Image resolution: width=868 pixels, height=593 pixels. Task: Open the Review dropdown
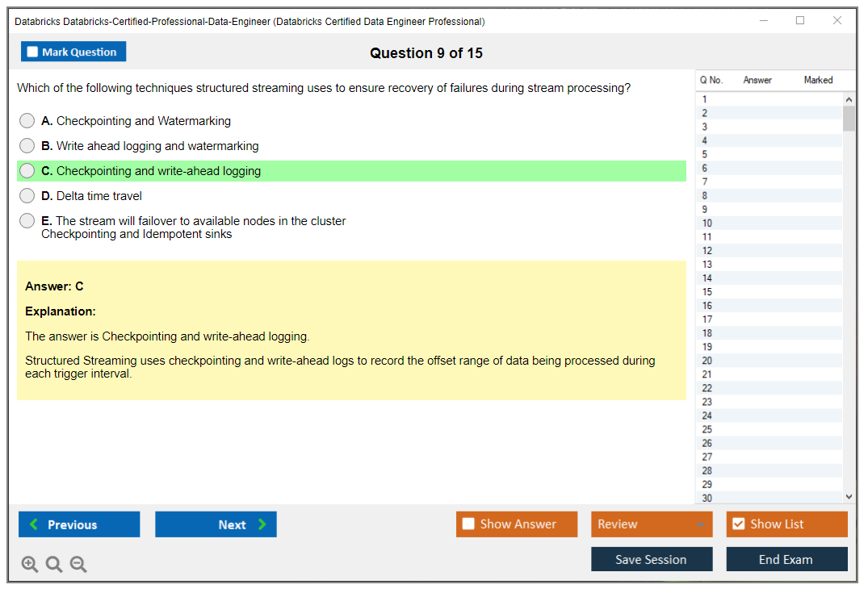pyautogui.click(x=652, y=524)
